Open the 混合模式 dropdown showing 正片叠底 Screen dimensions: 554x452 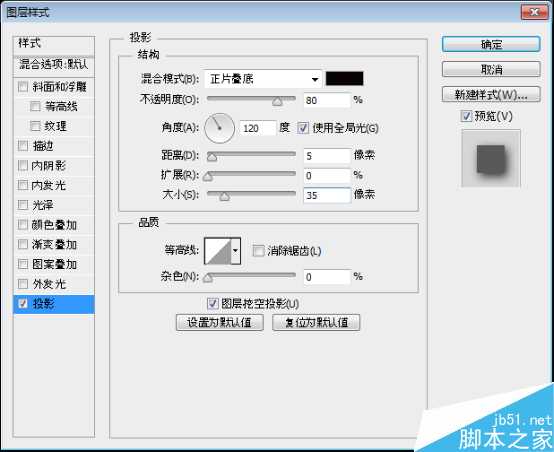click(263, 79)
